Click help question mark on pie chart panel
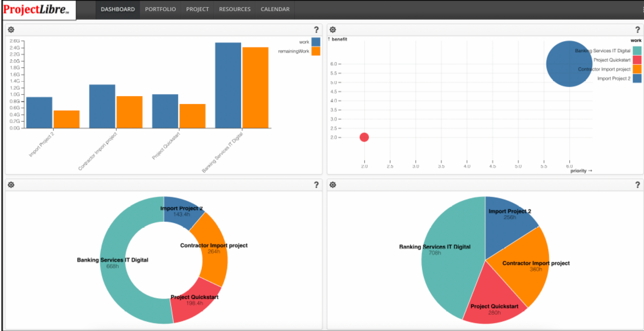644x331 pixels. point(637,185)
